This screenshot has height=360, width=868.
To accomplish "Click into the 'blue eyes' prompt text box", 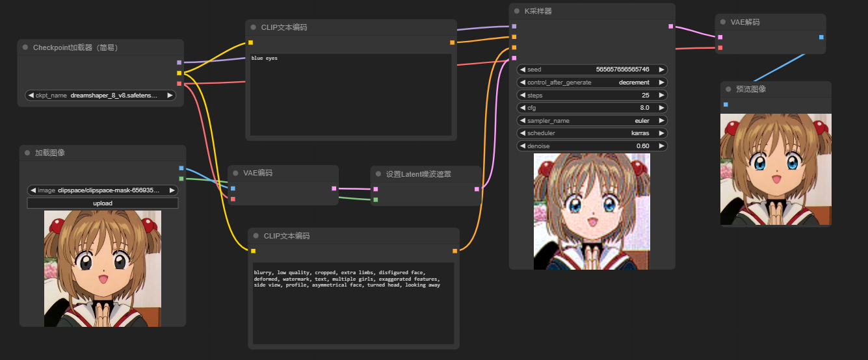I will 351,94.
